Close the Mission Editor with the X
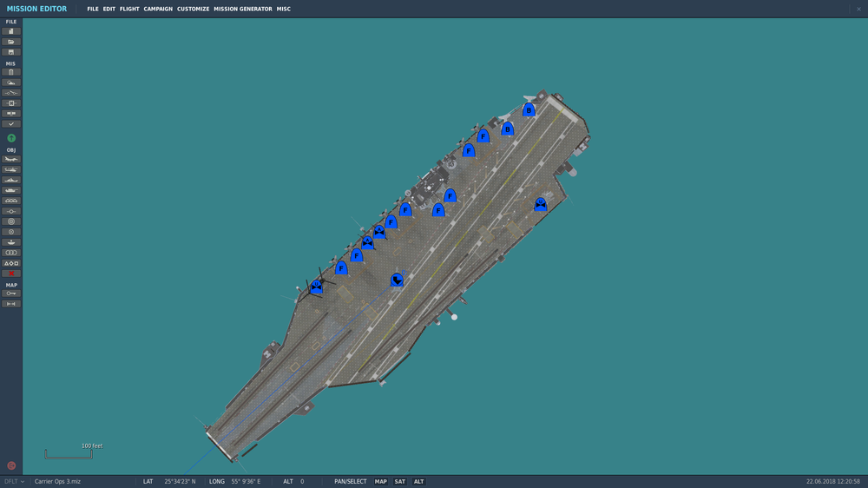 click(x=858, y=9)
